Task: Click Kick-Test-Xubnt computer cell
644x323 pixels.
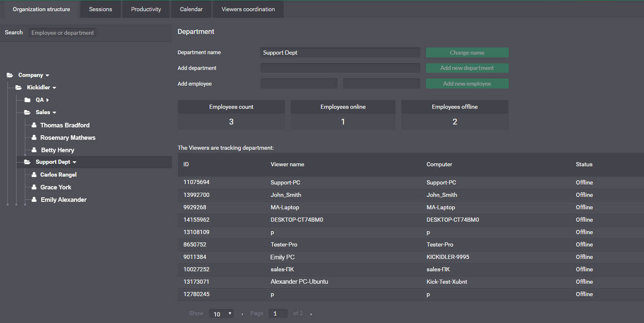Action: pos(447,282)
